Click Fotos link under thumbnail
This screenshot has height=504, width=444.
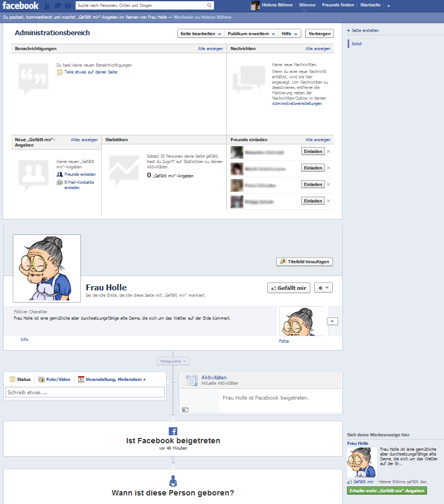coord(284,341)
